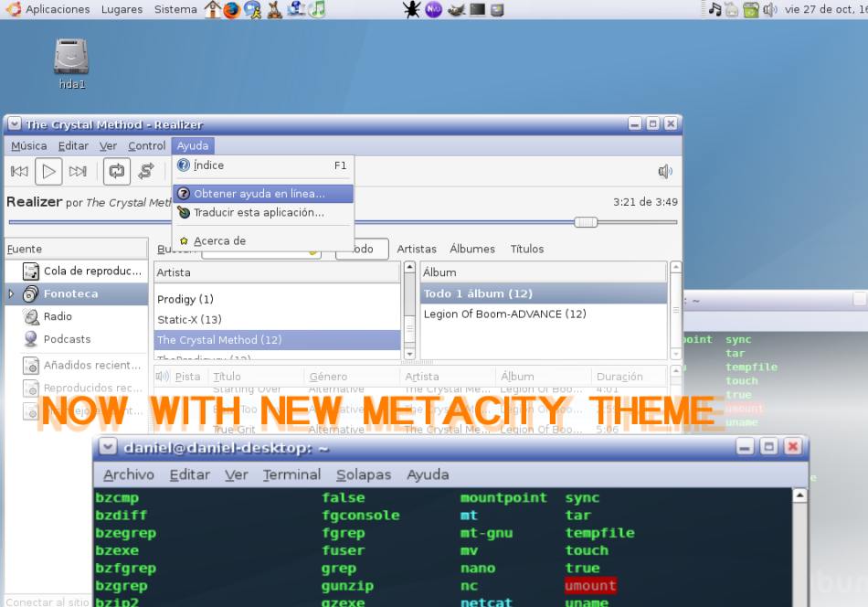
Task: Launch Nvu from the top panel
Action: click(x=433, y=9)
